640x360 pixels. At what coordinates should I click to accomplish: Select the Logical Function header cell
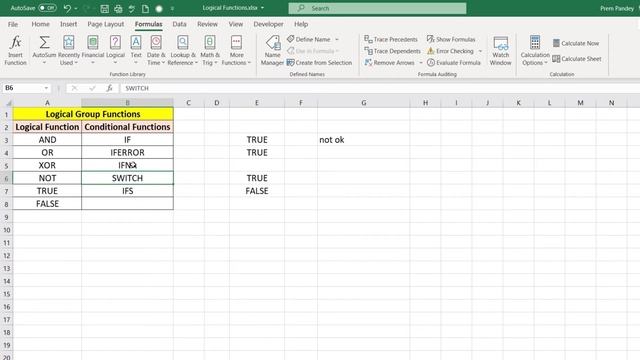47,127
